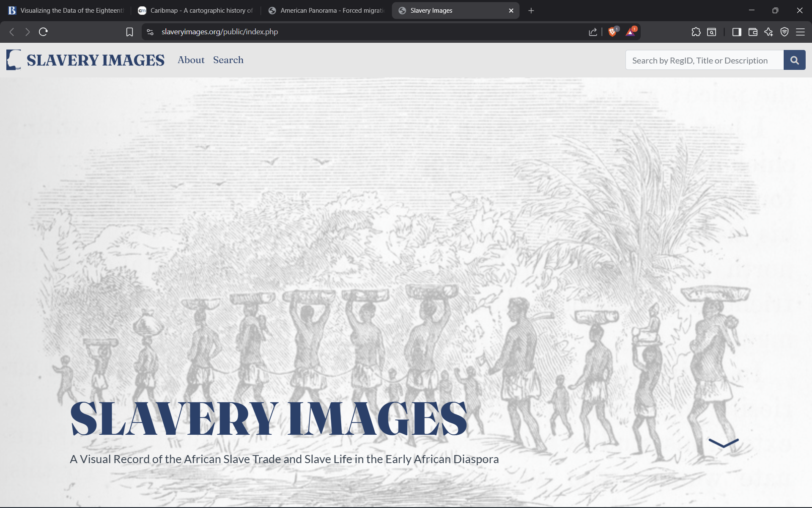Click the Slavery Images site logo
The width and height of the screenshot is (812, 508).
click(85, 60)
